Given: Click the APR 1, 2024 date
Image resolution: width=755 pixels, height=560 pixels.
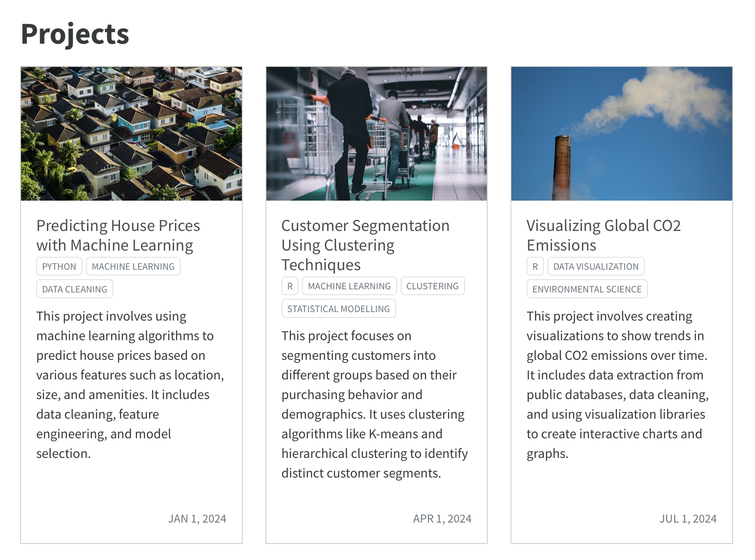Looking at the screenshot, I should click(442, 519).
